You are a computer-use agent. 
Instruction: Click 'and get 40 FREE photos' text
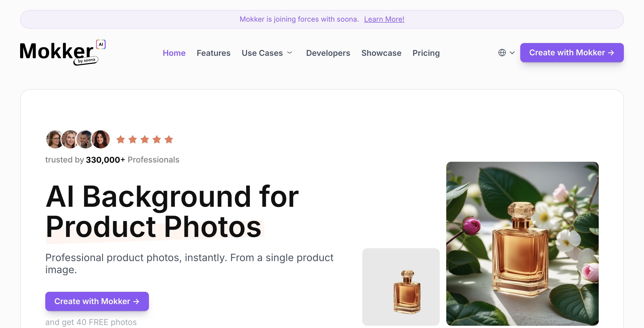[x=91, y=322]
